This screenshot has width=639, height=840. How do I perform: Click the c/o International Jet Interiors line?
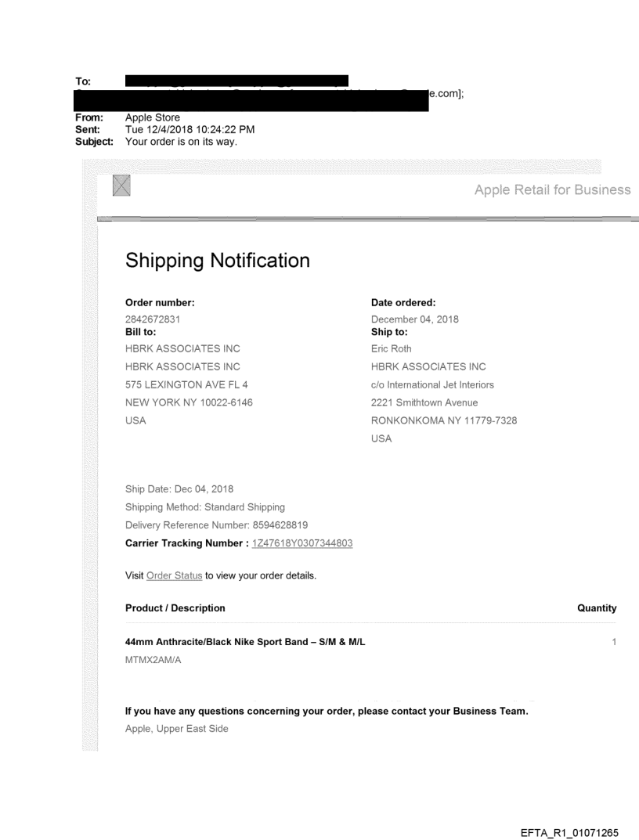[432, 384]
